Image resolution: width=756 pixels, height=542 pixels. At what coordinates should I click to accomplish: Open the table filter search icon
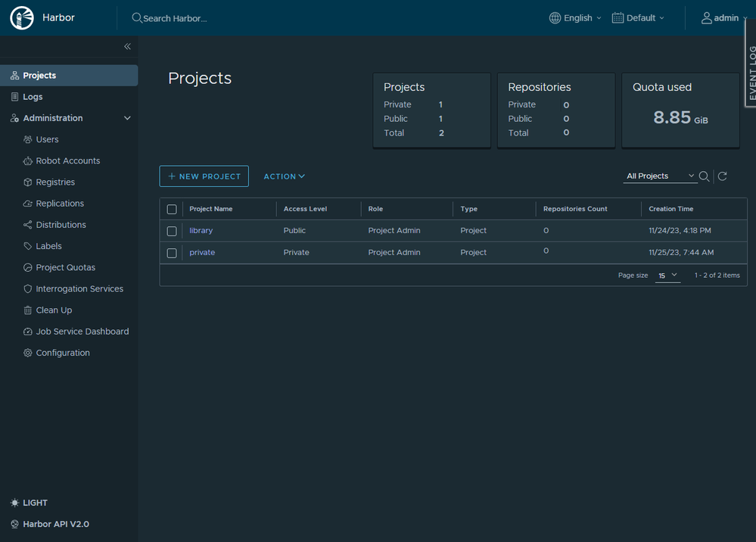[x=704, y=176]
